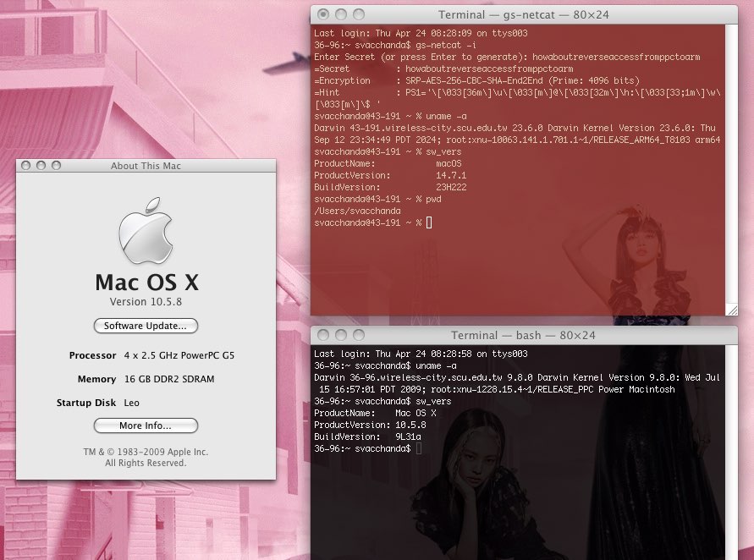This screenshot has height=560, width=754.
Task: Zoom the bash Terminal window
Action: point(359,335)
